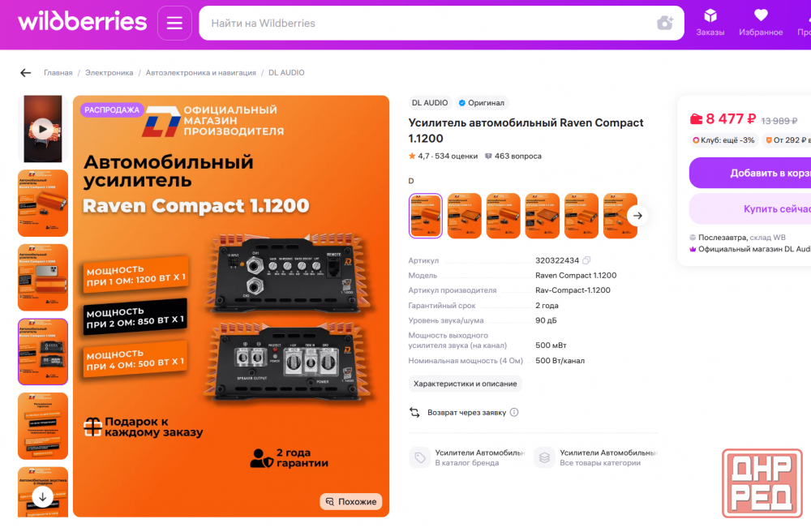Copy the article number 320322434
Viewport: 811px width, 532px height.
586,260
